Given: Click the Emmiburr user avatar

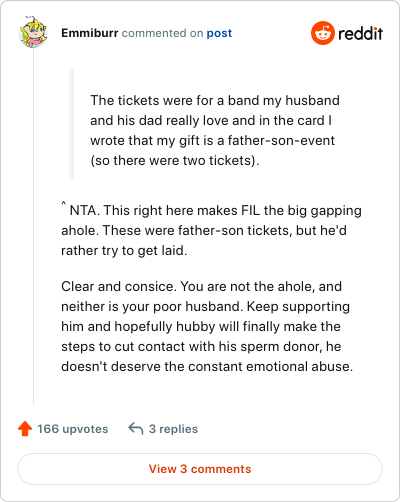Looking at the screenshot, I should point(33,32).
